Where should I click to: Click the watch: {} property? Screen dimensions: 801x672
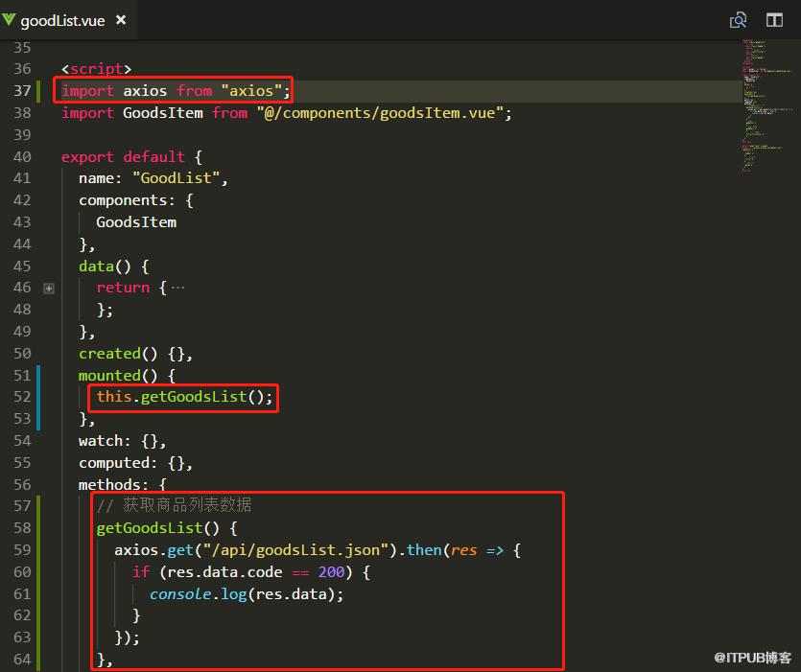pyautogui.click(x=122, y=441)
